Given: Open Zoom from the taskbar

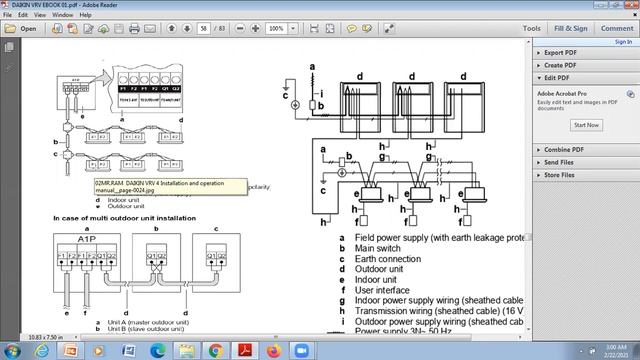Looking at the screenshot, I should 302,351.
